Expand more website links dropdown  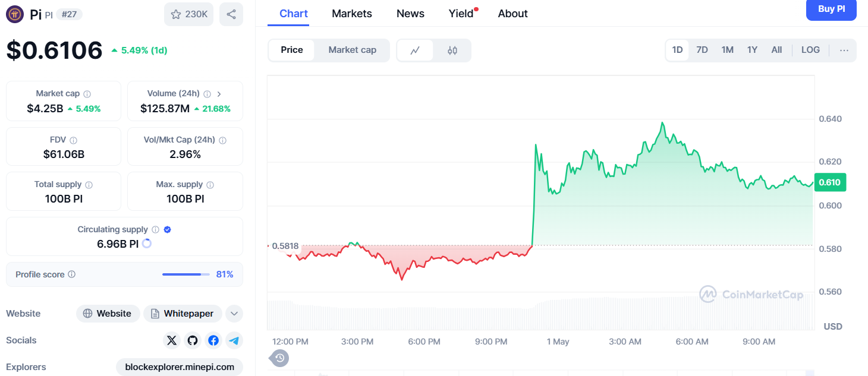[x=234, y=314]
